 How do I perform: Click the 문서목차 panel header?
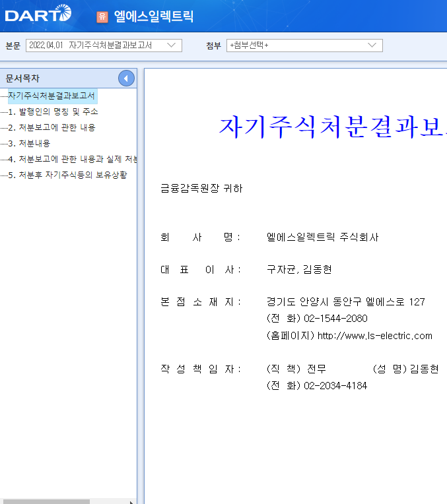(68, 78)
